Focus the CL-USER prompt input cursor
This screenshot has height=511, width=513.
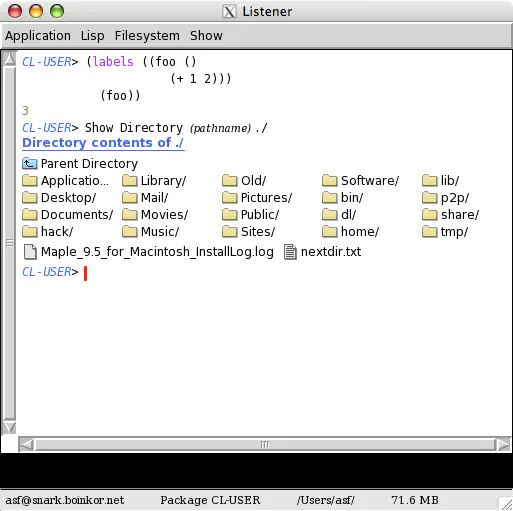tap(85, 273)
